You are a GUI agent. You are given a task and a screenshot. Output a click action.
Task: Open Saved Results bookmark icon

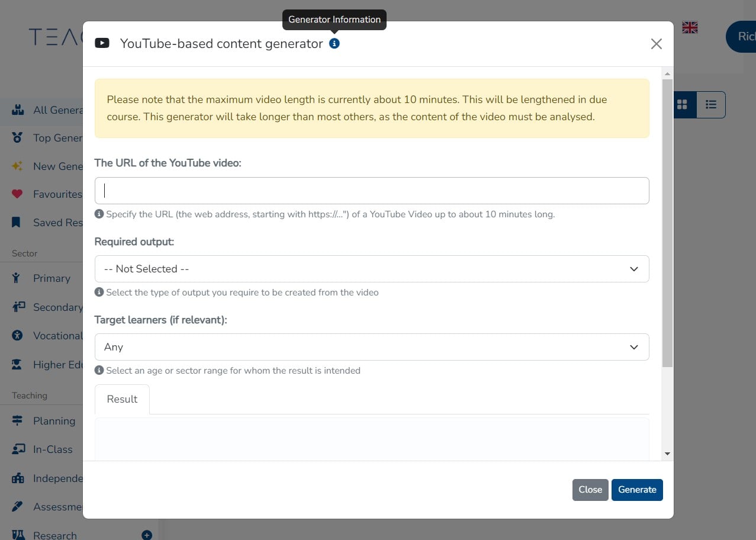coord(17,223)
